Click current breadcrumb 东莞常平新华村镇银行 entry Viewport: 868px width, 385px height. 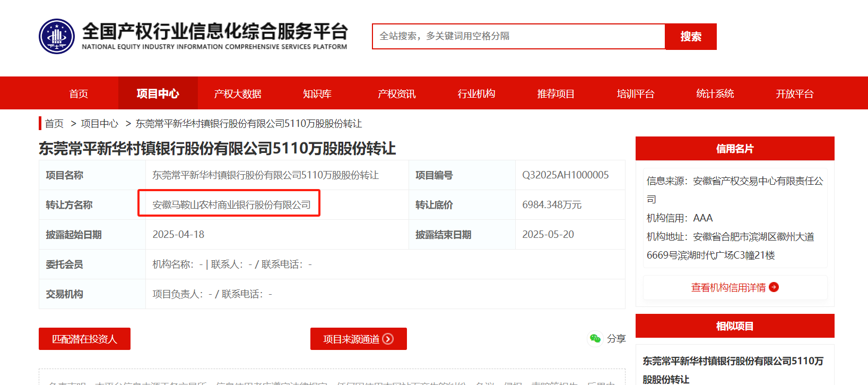(249, 124)
